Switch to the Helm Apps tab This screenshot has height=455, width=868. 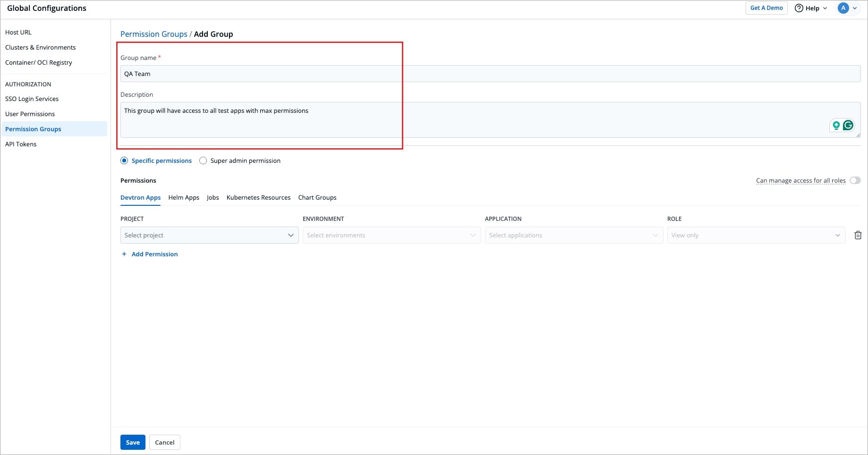pos(184,197)
